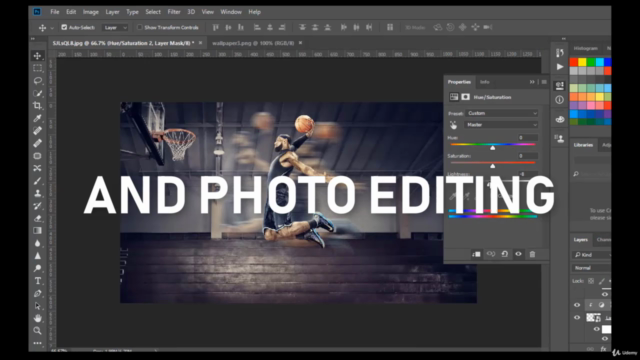
Task: Select the Horizontal Type tool
Action: (x=38, y=281)
